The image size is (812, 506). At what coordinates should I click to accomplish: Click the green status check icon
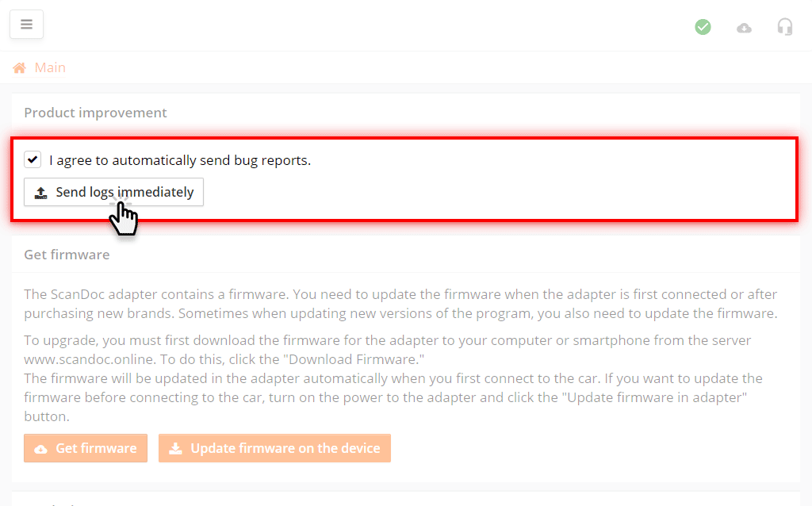click(x=703, y=26)
